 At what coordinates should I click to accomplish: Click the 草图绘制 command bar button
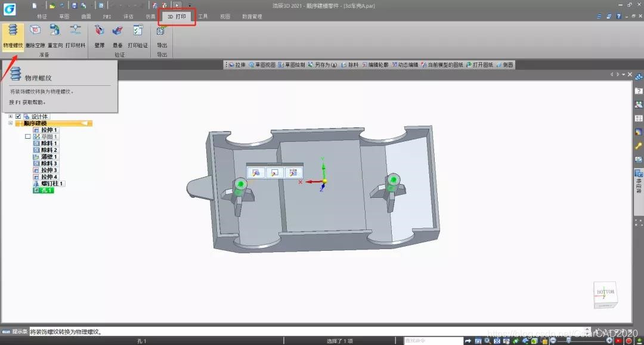pos(292,65)
